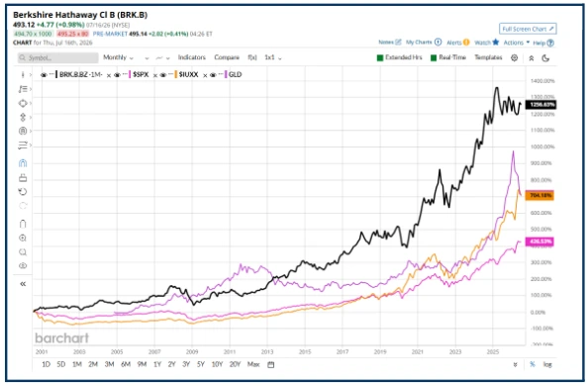This screenshot has height=386, width=588.
Task: Toggle visibility of GLD series
Action: (213, 75)
